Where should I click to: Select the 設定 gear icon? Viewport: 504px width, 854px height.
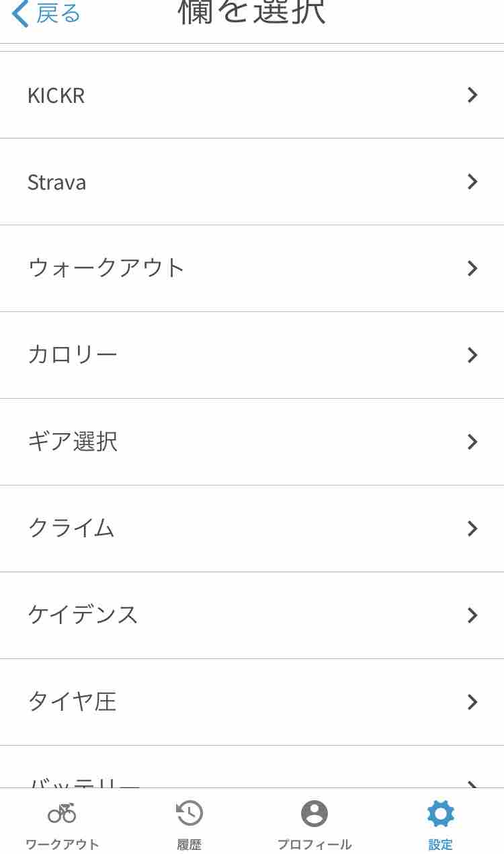441,814
